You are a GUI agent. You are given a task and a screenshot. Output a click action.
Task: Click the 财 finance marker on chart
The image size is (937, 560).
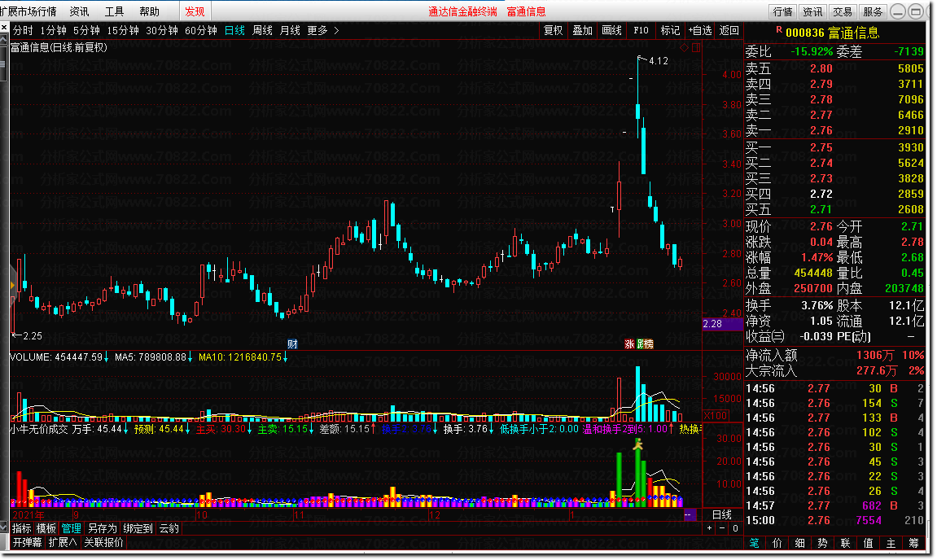tap(292, 343)
